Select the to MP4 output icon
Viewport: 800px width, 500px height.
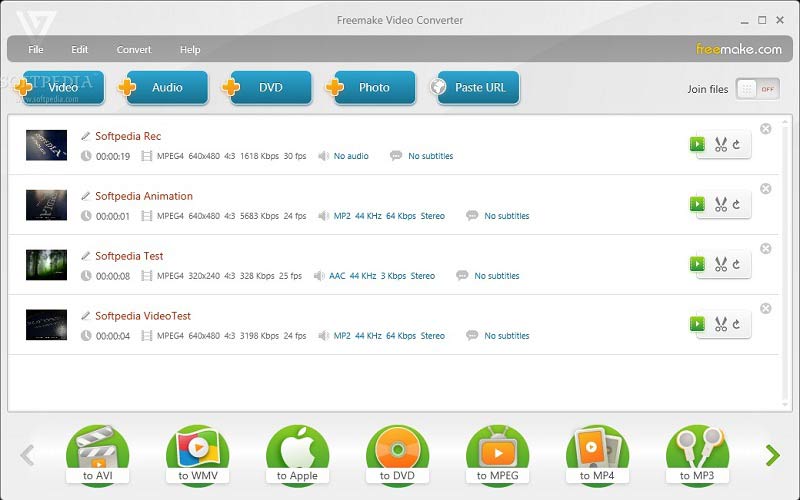[597, 455]
